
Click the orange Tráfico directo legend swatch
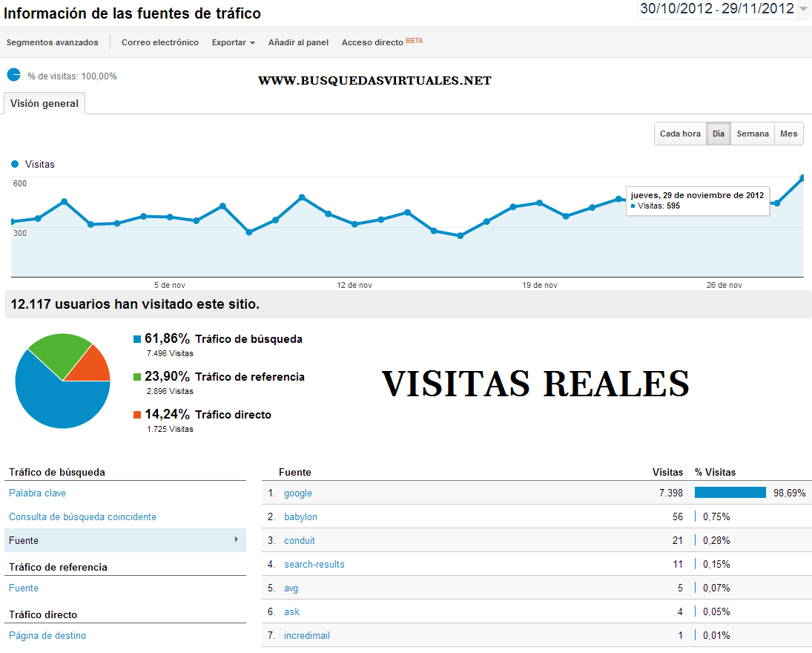click(137, 415)
